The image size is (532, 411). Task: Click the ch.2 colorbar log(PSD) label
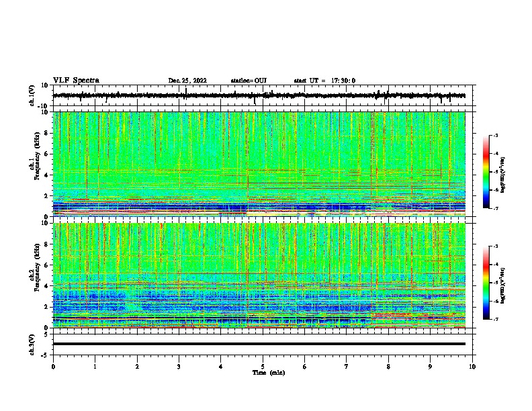pyautogui.click(x=502, y=285)
